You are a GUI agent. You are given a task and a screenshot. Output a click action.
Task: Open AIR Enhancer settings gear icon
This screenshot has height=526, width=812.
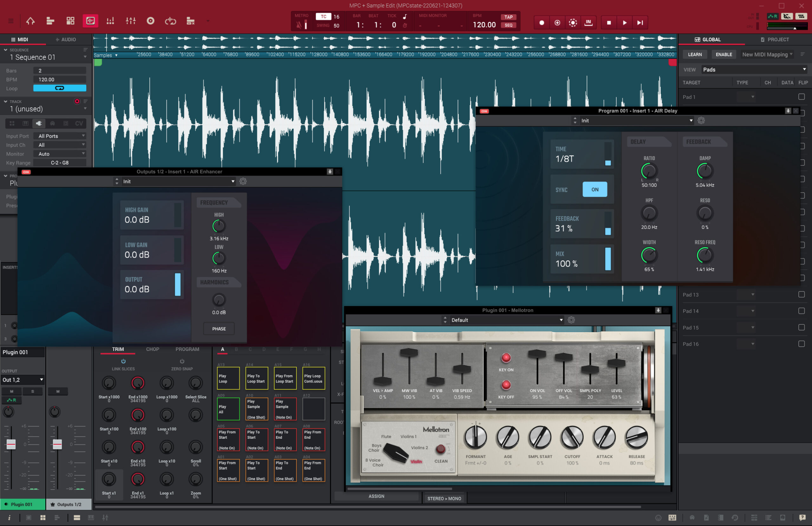tap(243, 181)
